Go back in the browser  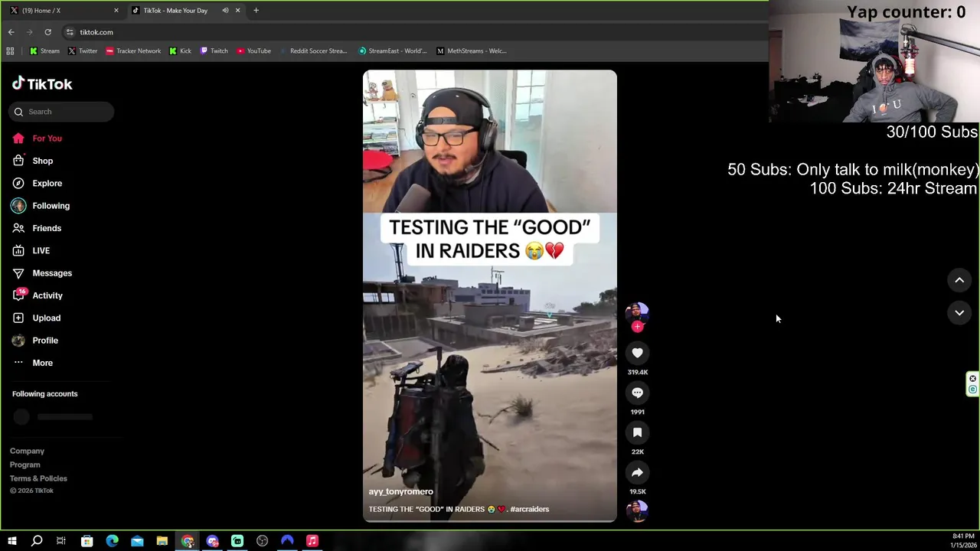[x=11, y=32]
